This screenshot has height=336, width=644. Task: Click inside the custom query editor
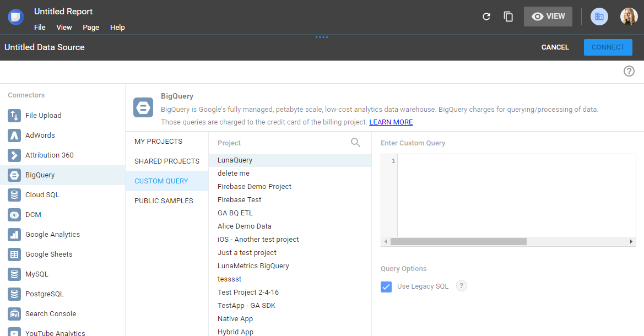tap(516, 196)
